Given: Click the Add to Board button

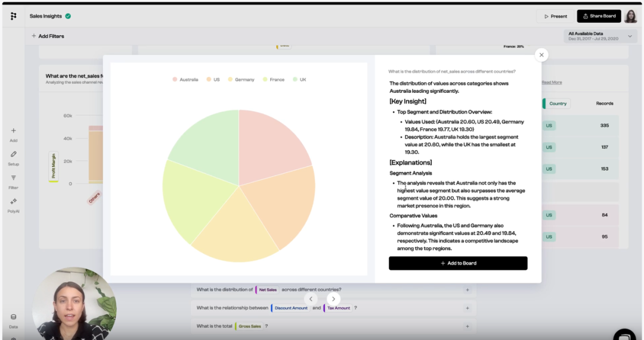Looking at the screenshot, I should (458, 263).
